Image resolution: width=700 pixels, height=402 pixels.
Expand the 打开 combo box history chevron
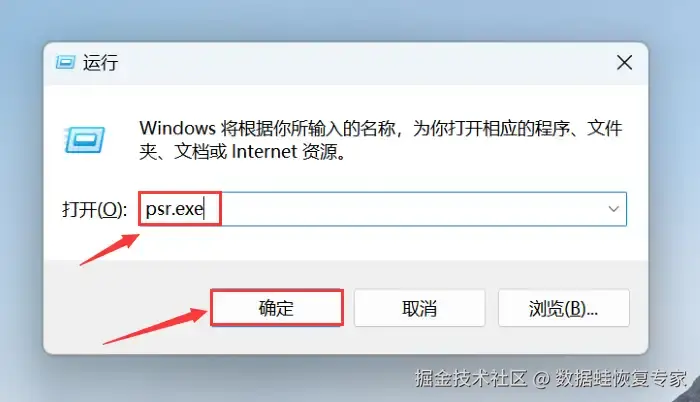pyautogui.click(x=613, y=209)
